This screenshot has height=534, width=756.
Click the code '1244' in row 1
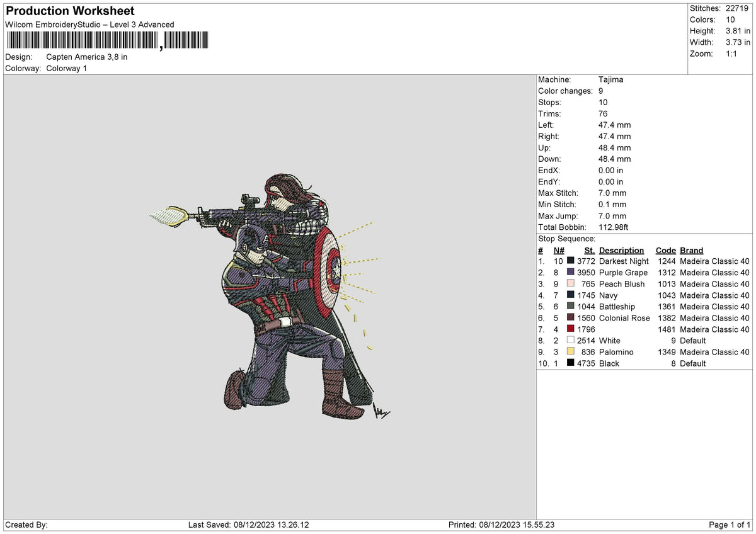coord(667,261)
